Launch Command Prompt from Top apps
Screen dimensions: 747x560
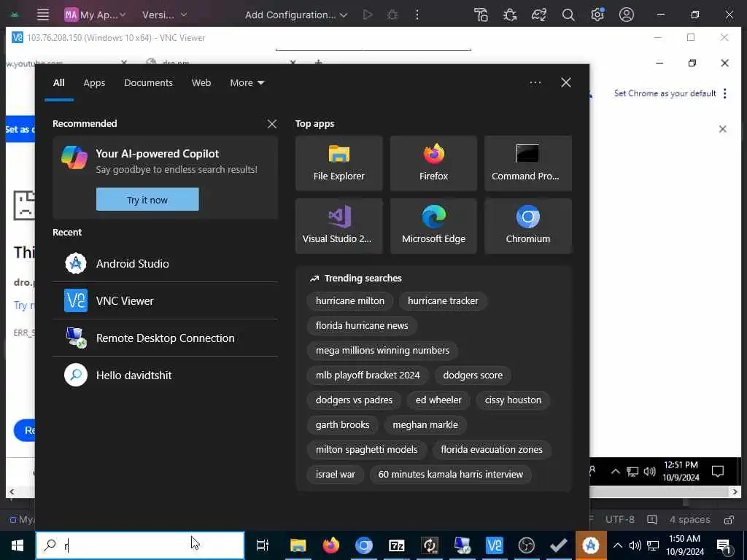[x=528, y=163]
